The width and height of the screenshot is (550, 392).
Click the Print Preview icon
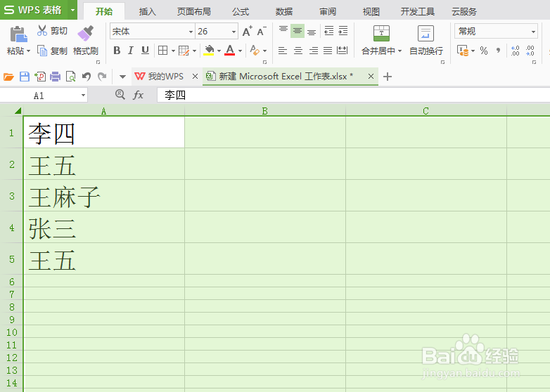pyautogui.click(x=70, y=77)
